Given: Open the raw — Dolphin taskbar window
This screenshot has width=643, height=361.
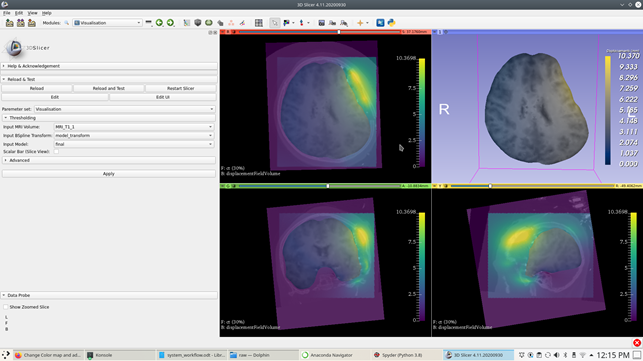Looking at the screenshot, I should (x=263, y=355).
